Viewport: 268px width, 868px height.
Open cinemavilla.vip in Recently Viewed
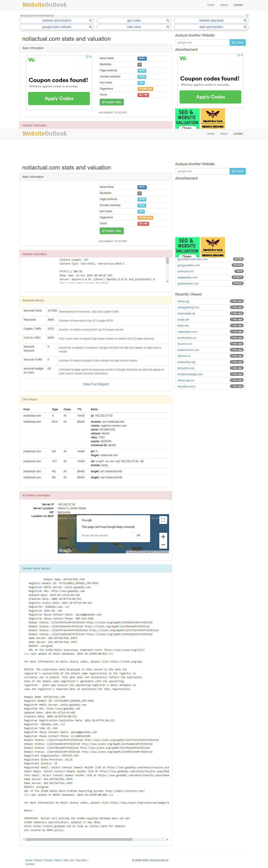[186, 313]
